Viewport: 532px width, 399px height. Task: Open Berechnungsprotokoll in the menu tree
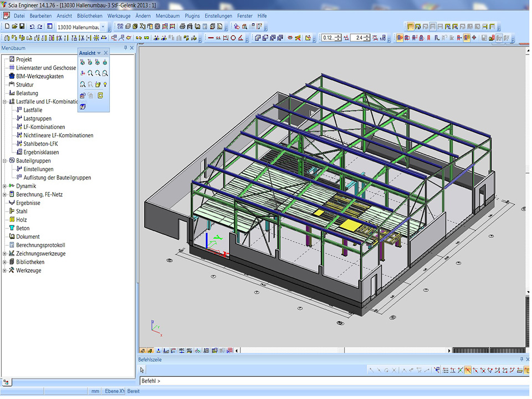[x=40, y=245]
